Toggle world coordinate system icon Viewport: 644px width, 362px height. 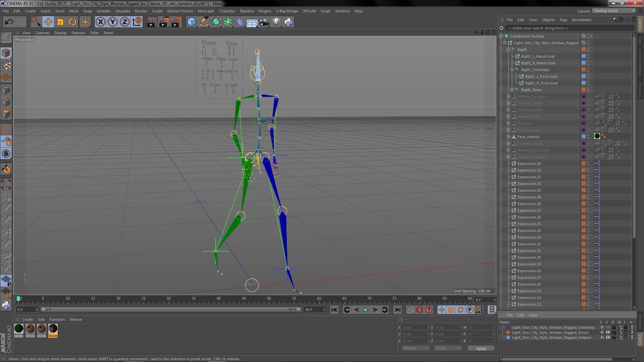(137, 22)
